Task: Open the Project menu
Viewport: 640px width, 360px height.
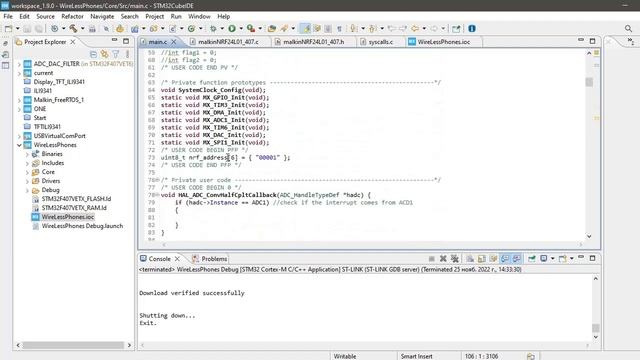Action: coord(154,16)
